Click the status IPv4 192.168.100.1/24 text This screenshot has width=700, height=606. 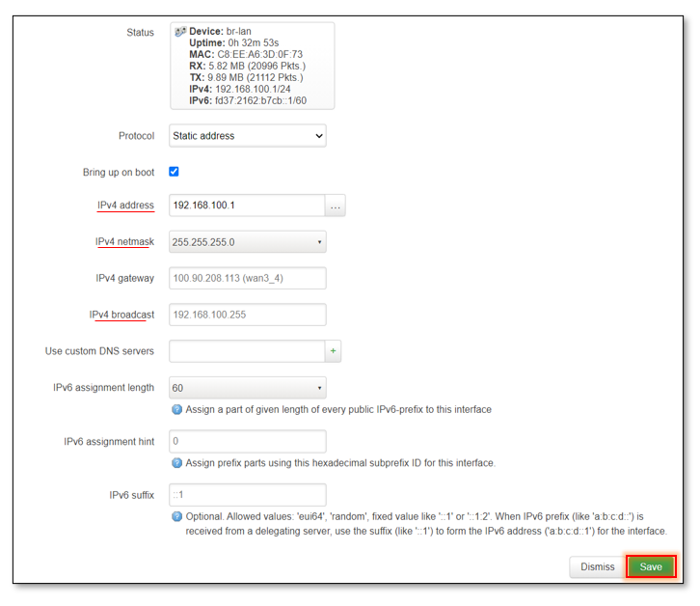click(x=240, y=89)
